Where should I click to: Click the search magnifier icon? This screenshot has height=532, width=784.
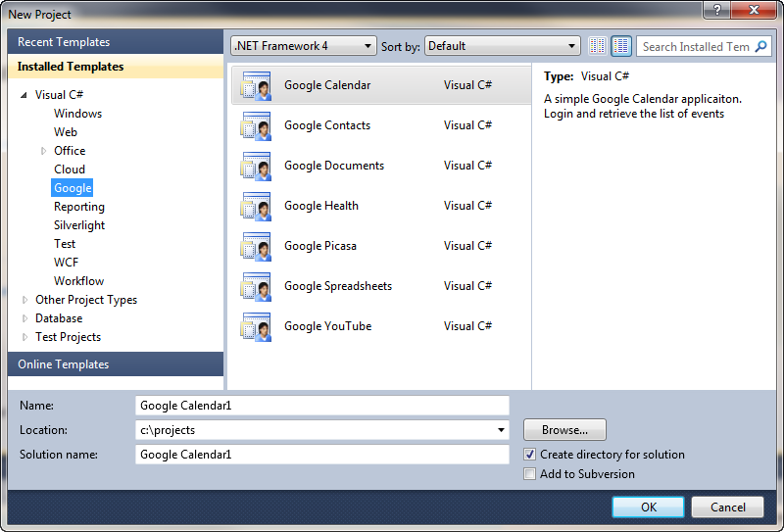[x=761, y=46]
